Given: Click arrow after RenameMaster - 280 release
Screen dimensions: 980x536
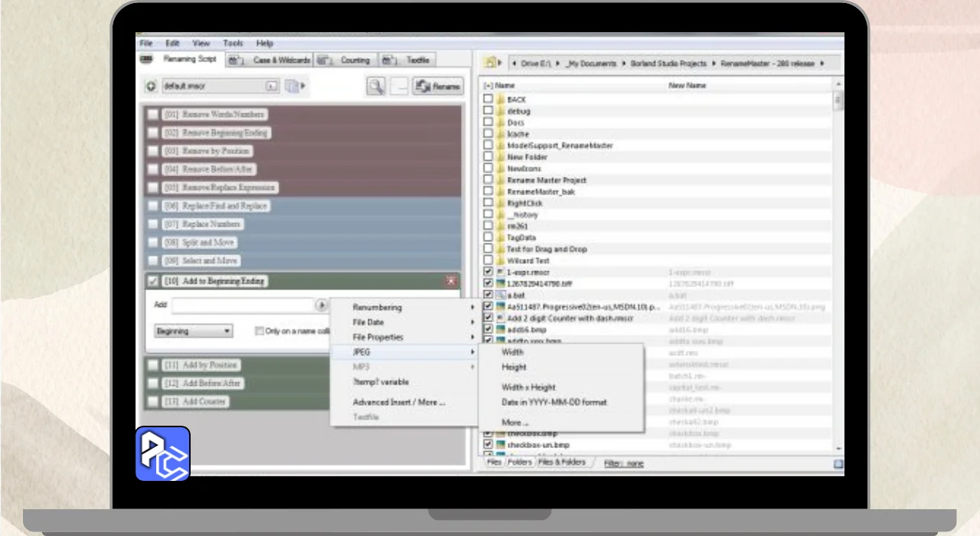Looking at the screenshot, I should point(822,64).
